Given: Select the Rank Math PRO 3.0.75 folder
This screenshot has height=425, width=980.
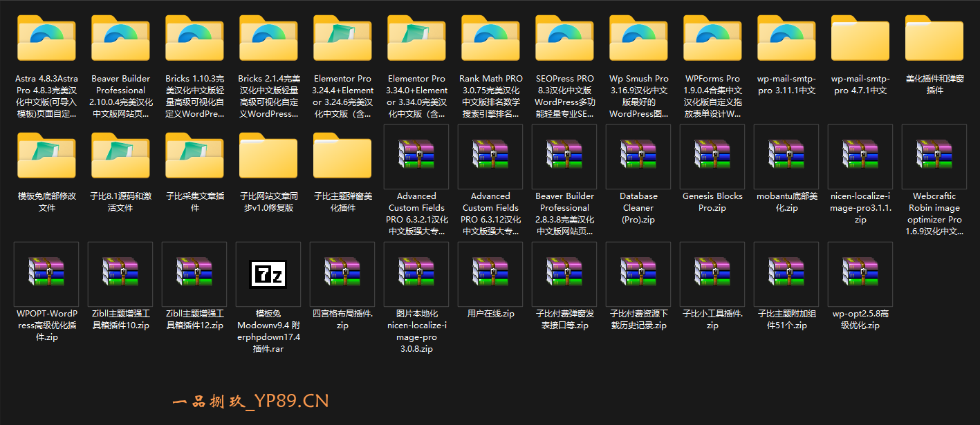Looking at the screenshot, I should 490,40.
